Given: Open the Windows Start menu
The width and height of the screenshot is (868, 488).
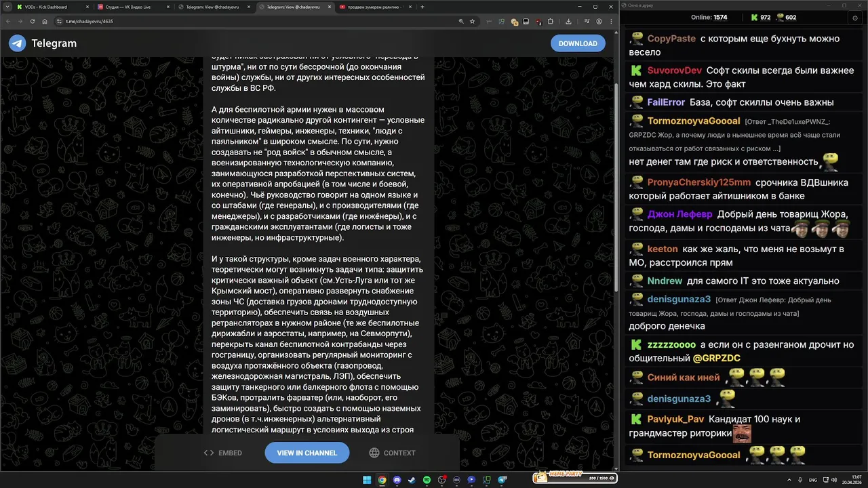Looking at the screenshot, I should pos(367,480).
